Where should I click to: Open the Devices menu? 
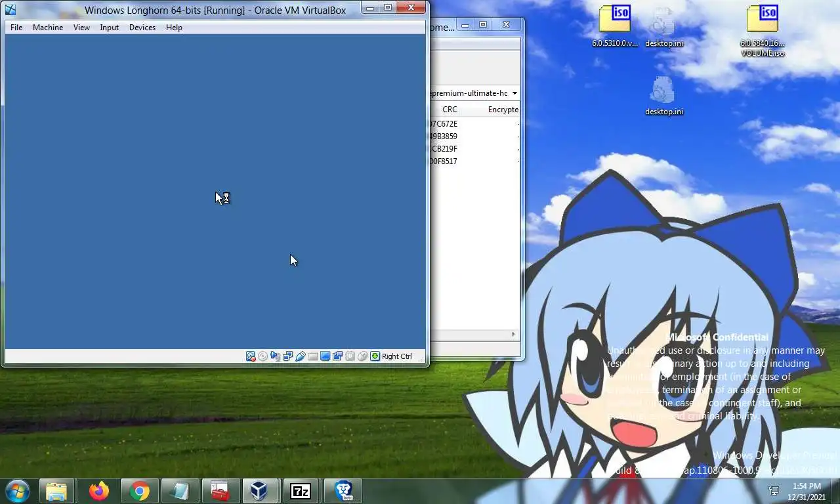pyautogui.click(x=142, y=28)
